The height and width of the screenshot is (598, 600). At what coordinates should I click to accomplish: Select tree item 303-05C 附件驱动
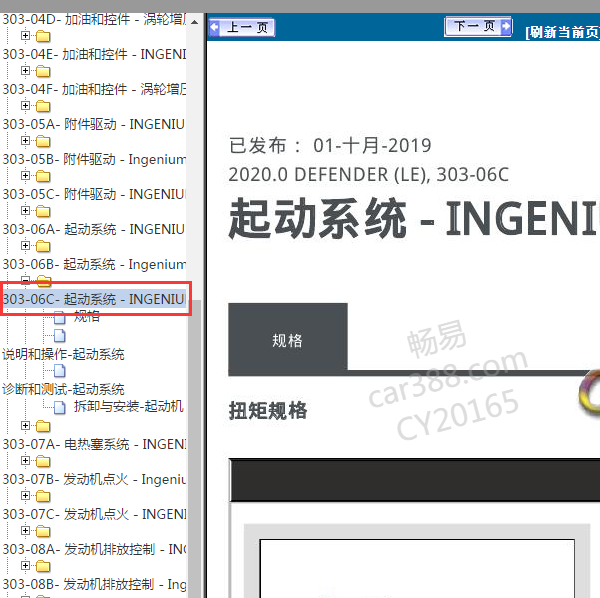94,194
